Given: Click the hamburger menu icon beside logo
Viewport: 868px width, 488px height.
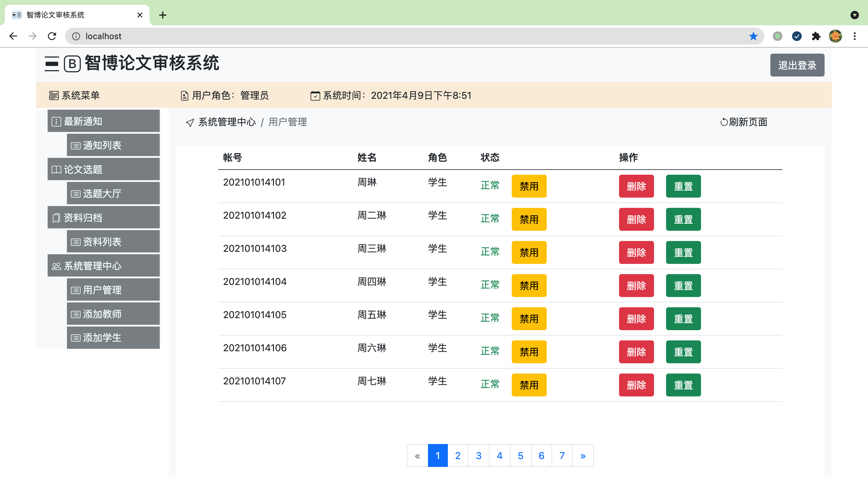Looking at the screenshot, I should 52,64.
